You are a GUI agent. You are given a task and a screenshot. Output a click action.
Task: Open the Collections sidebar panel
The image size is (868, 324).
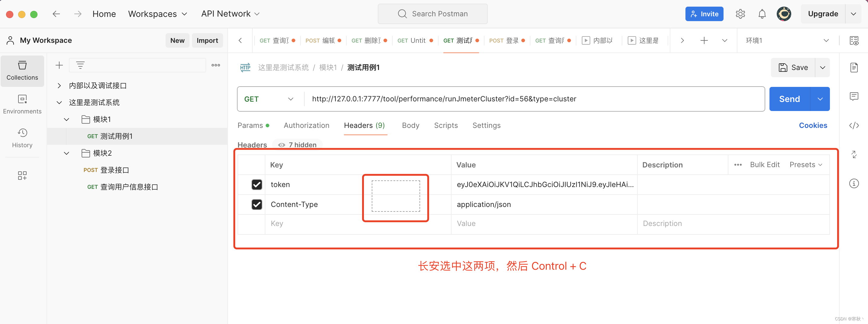22,71
